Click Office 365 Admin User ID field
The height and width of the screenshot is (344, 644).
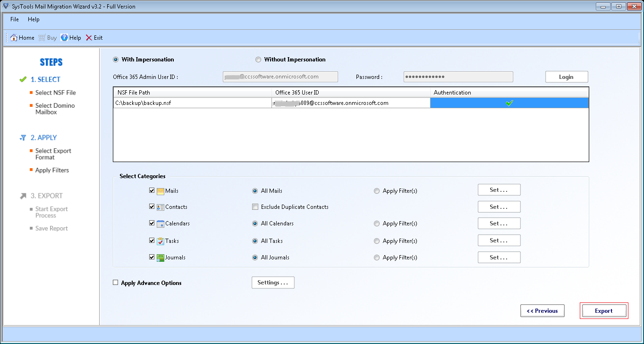coord(280,77)
